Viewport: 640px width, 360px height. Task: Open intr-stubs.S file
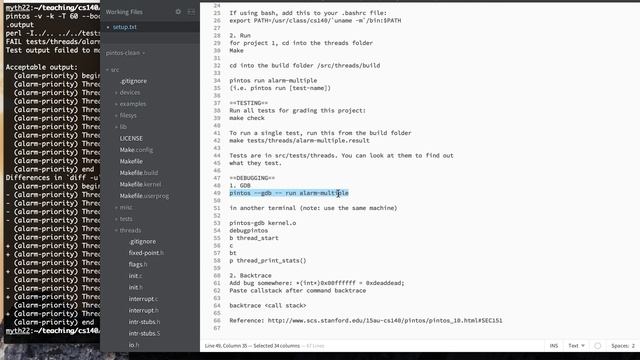pyautogui.click(x=144, y=333)
